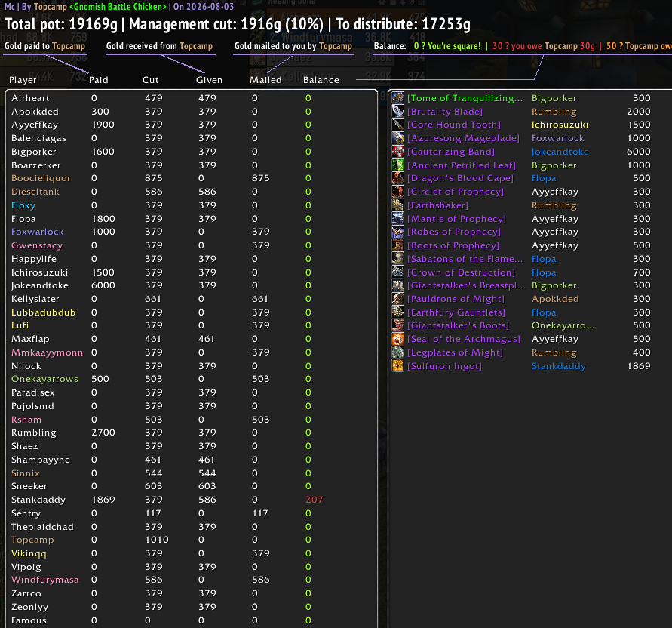Click the Cut column header

150,80
